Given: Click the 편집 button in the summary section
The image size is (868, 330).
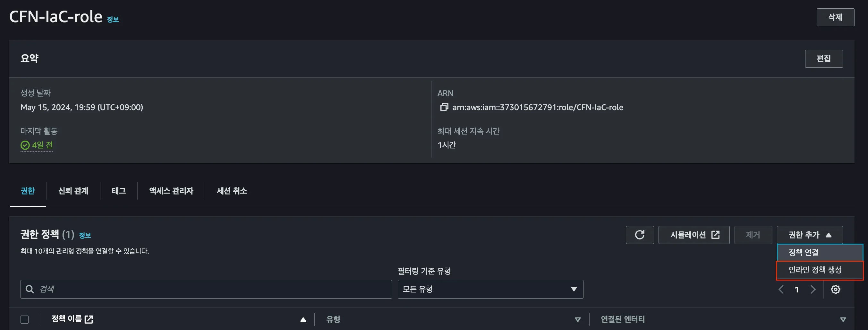Looking at the screenshot, I should pos(823,58).
